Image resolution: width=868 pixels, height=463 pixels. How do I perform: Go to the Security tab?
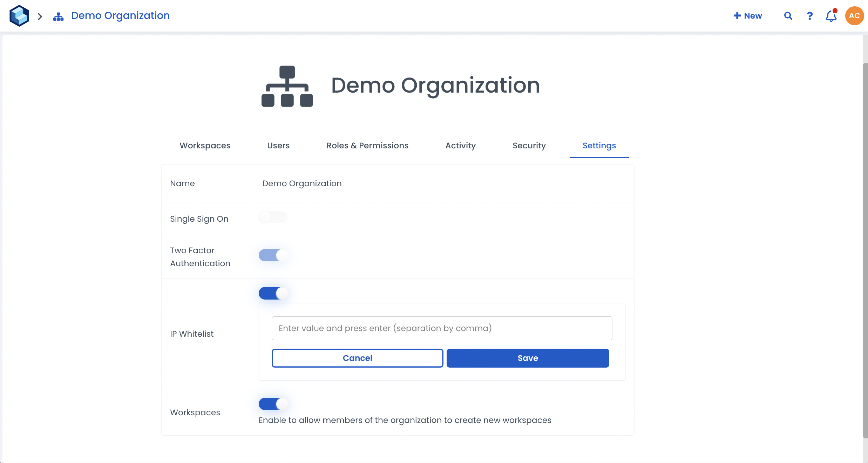pyautogui.click(x=529, y=146)
